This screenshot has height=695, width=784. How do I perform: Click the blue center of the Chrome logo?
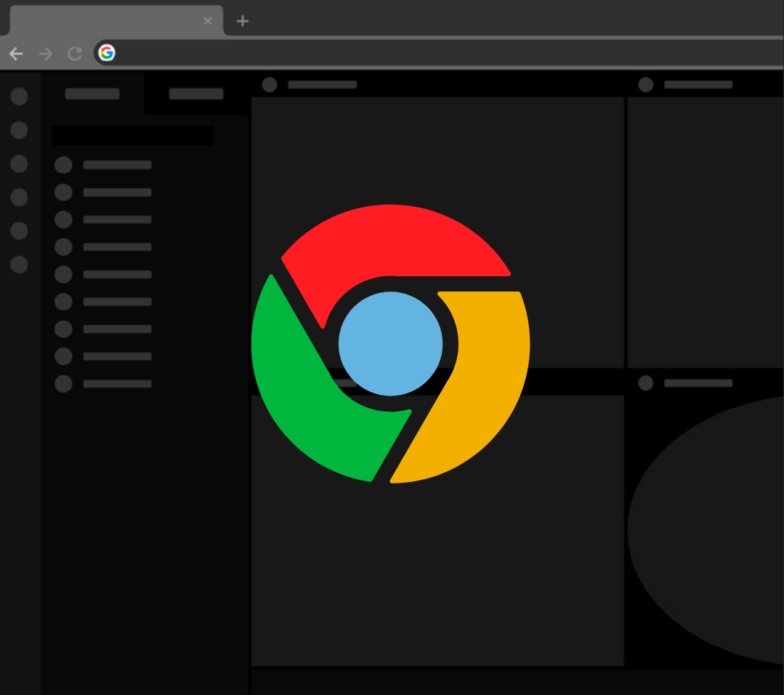point(390,344)
